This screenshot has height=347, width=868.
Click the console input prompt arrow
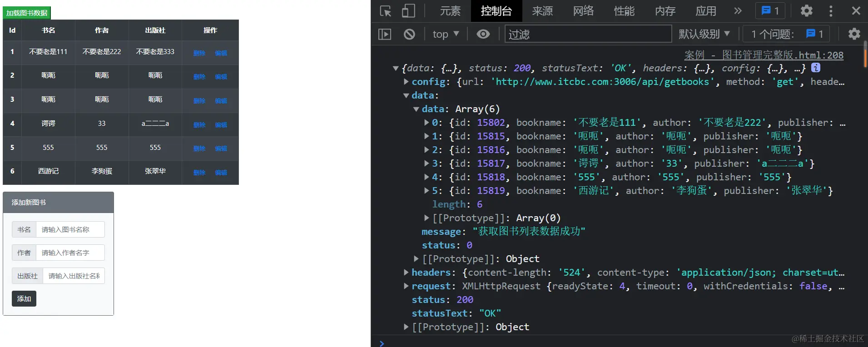382,343
